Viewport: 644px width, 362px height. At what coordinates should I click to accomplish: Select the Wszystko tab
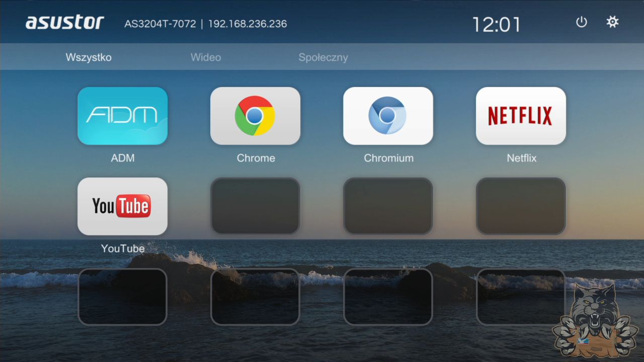pos(89,57)
